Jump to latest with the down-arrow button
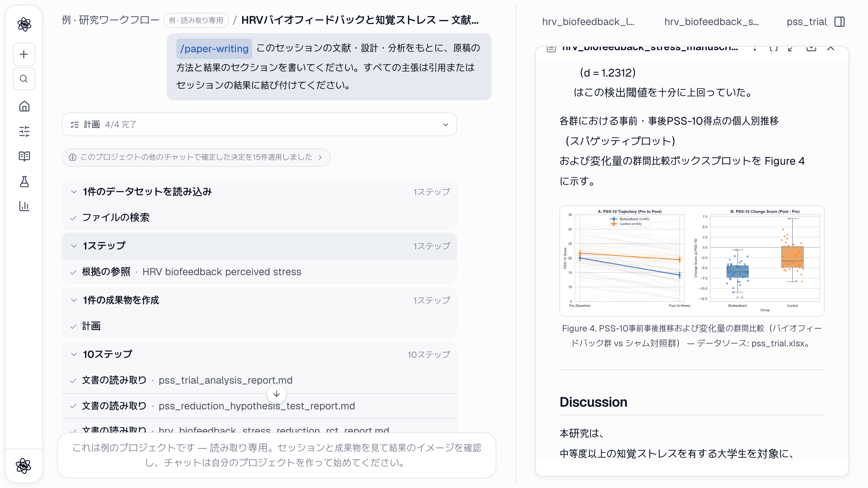 tap(277, 394)
